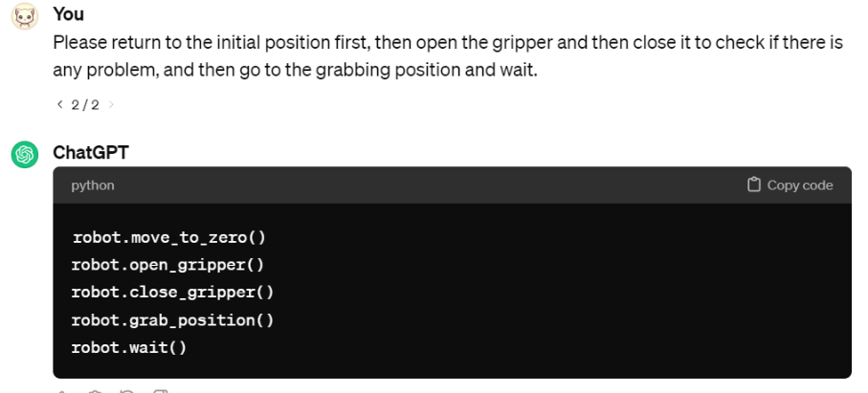This screenshot has width=868, height=393.
Task: Click the python language label
Action: [93, 186]
